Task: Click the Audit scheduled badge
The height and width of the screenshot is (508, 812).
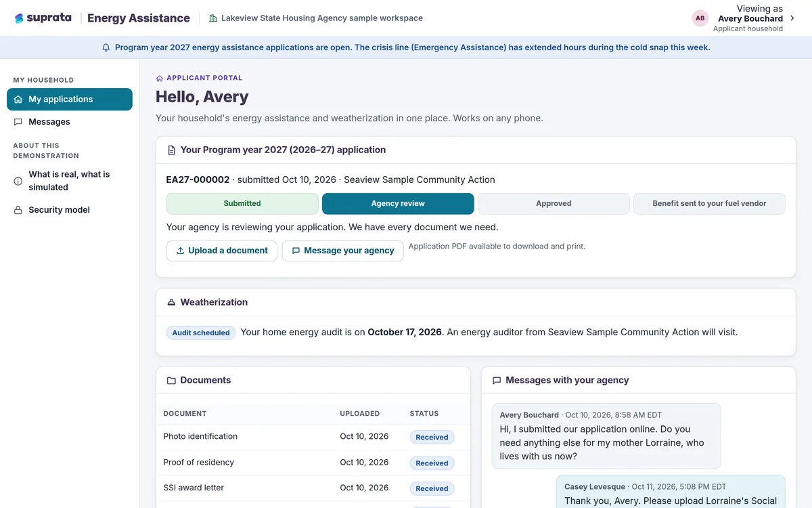Action: pos(201,333)
